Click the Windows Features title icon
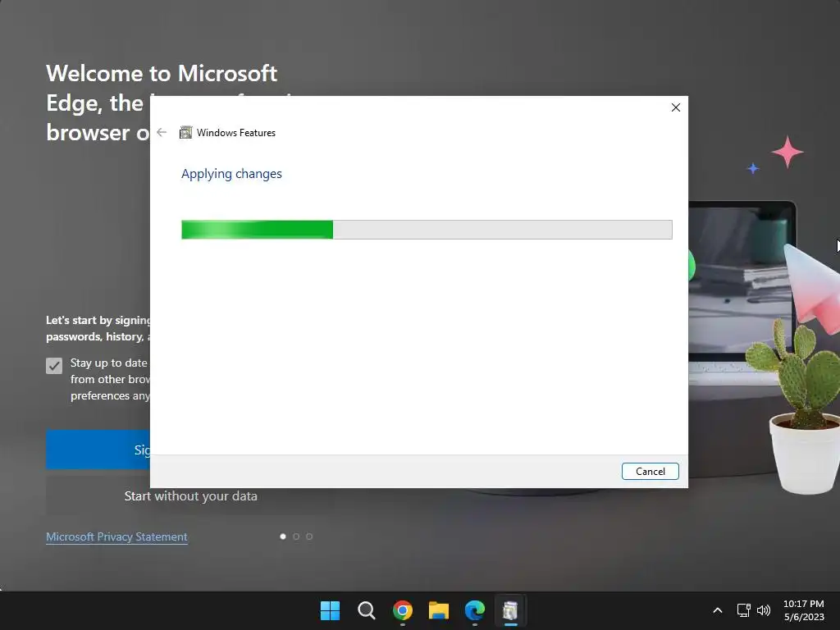The width and height of the screenshot is (840, 630). tap(185, 132)
